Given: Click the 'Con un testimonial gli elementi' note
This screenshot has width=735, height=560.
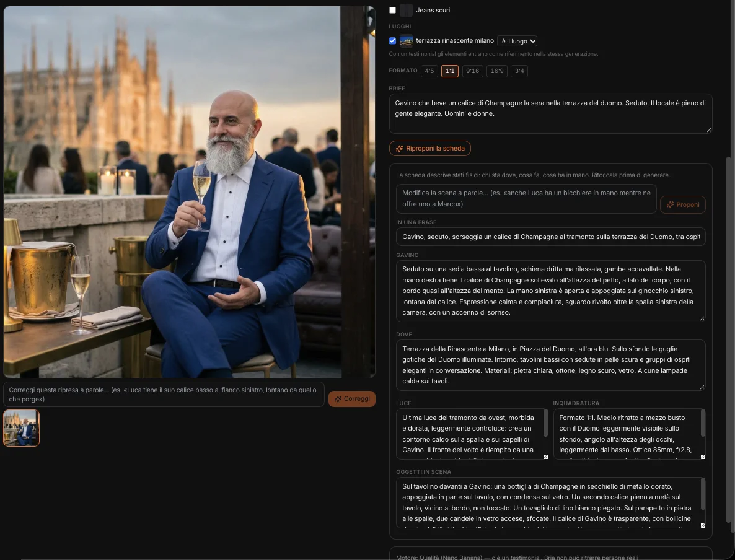Looking at the screenshot, I should click(x=493, y=54).
